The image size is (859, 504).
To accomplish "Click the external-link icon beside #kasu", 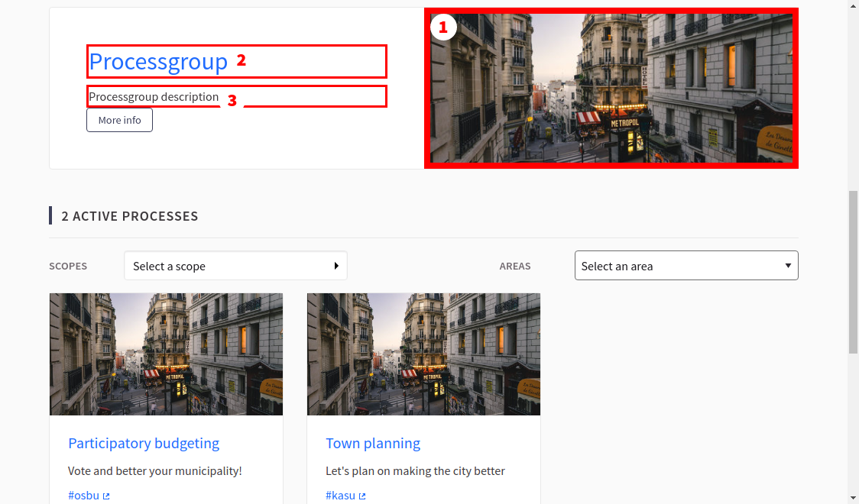I will click(x=361, y=496).
